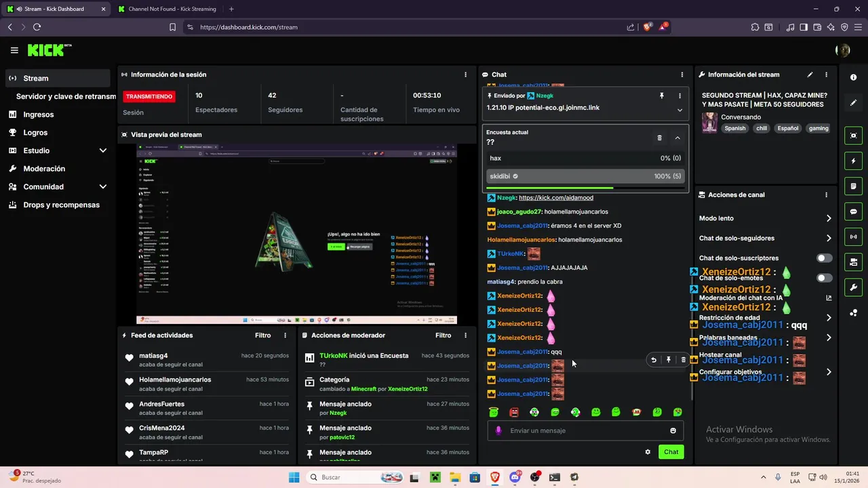Click the reply arrow on the hovered chat message
The width and height of the screenshot is (868, 488).
point(654,360)
